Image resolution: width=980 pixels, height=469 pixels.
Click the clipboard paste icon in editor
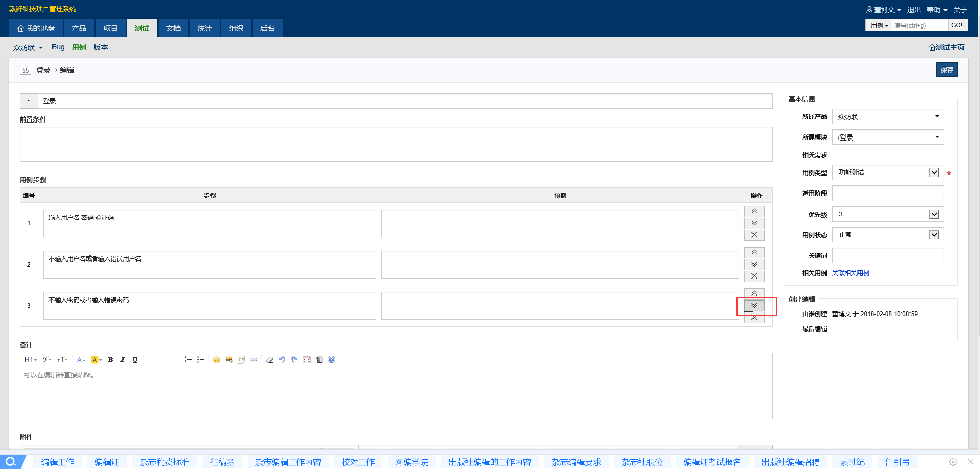pyautogui.click(x=319, y=360)
